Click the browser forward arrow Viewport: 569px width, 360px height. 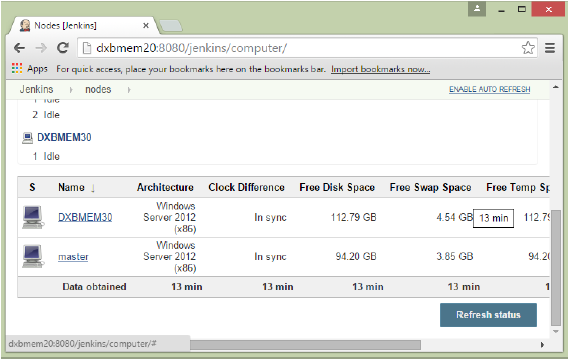coord(41,48)
